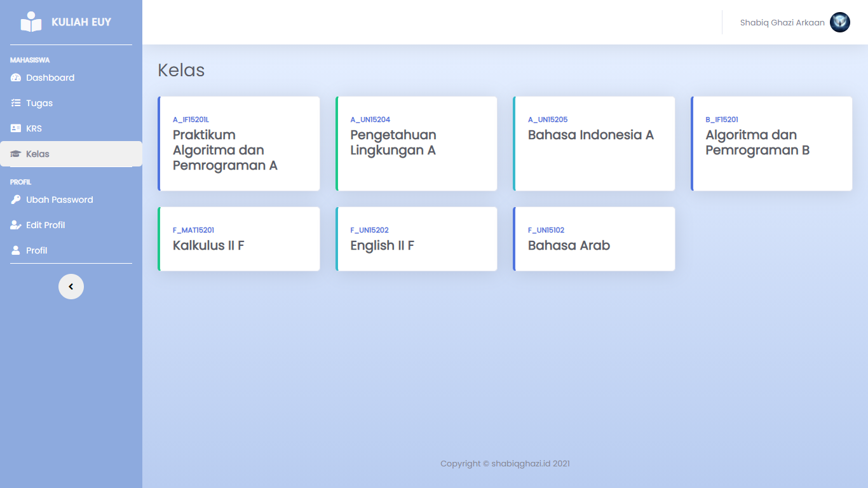The image size is (868, 488).
Task: Open the Dashboard menu item
Action: coord(50,78)
